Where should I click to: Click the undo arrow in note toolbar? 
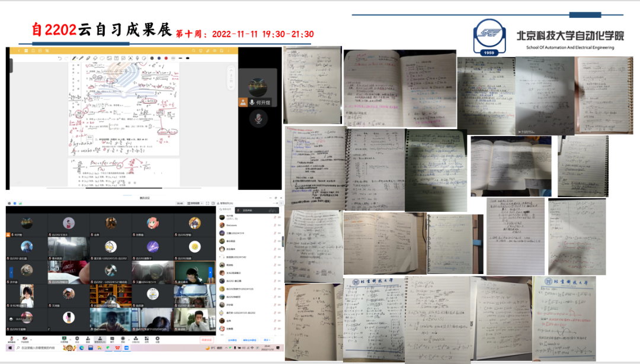(59, 58)
